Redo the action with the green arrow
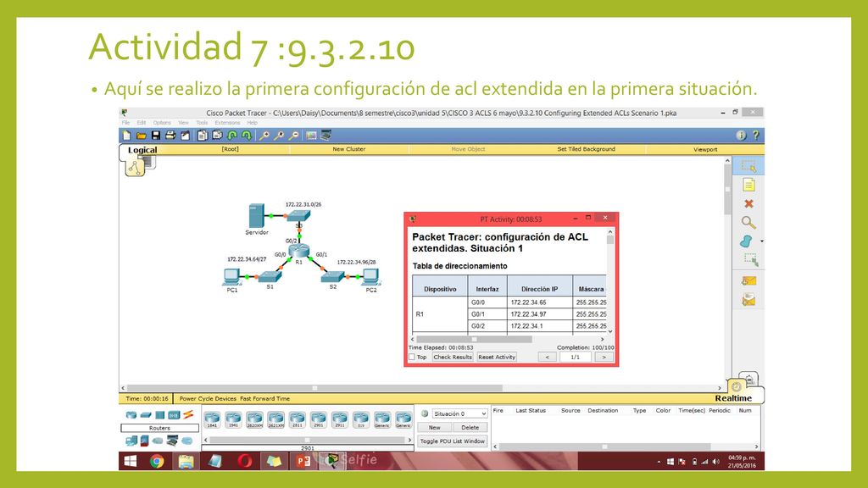868x488 pixels. pyautogui.click(x=247, y=136)
